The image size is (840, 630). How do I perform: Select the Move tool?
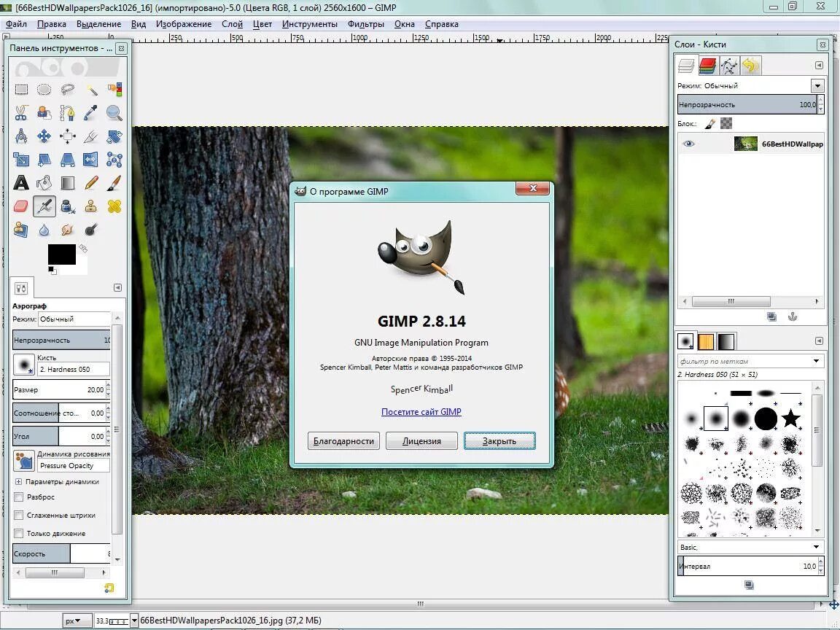[x=44, y=136]
